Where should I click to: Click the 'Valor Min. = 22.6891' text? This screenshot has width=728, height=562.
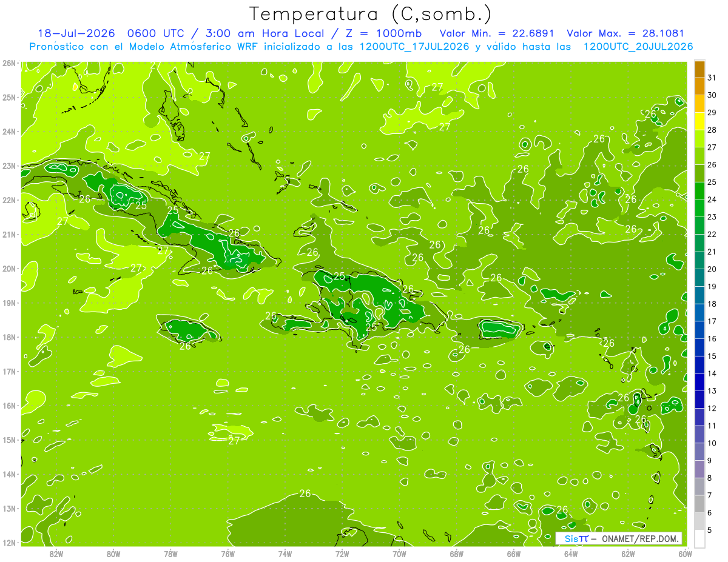[x=497, y=33]
